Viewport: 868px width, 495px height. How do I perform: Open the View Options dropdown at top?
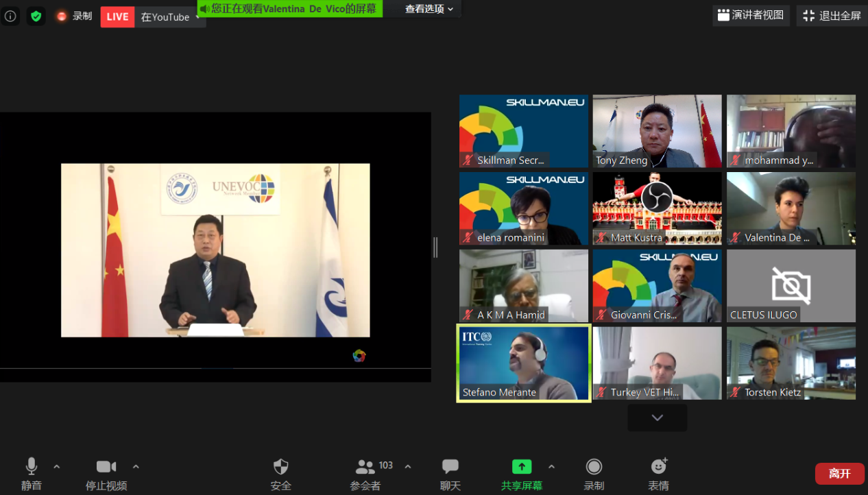click(429, 9)
